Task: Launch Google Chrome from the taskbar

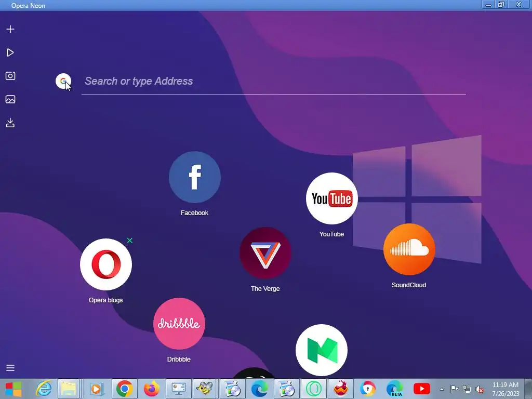Action: tap(125, 389)
